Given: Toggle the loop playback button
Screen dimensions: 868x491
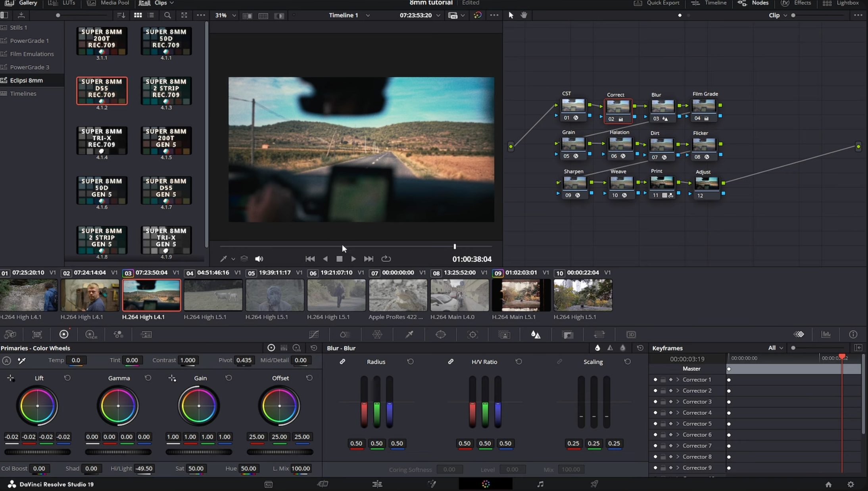Looking at the screenshot, I should tap(386, 258).
